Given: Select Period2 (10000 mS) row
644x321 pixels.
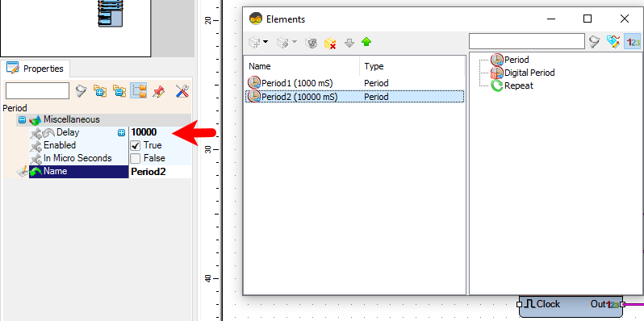Looking at the screenshot, I should (355, 97).
